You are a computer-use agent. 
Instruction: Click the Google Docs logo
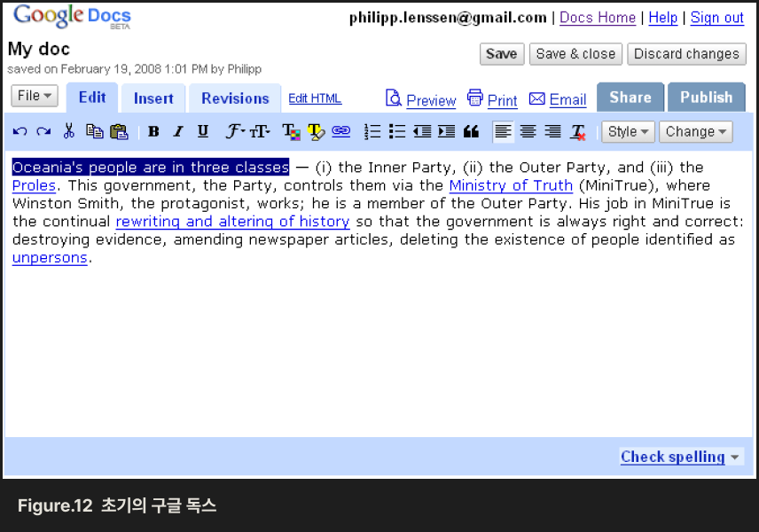point(72,17)
